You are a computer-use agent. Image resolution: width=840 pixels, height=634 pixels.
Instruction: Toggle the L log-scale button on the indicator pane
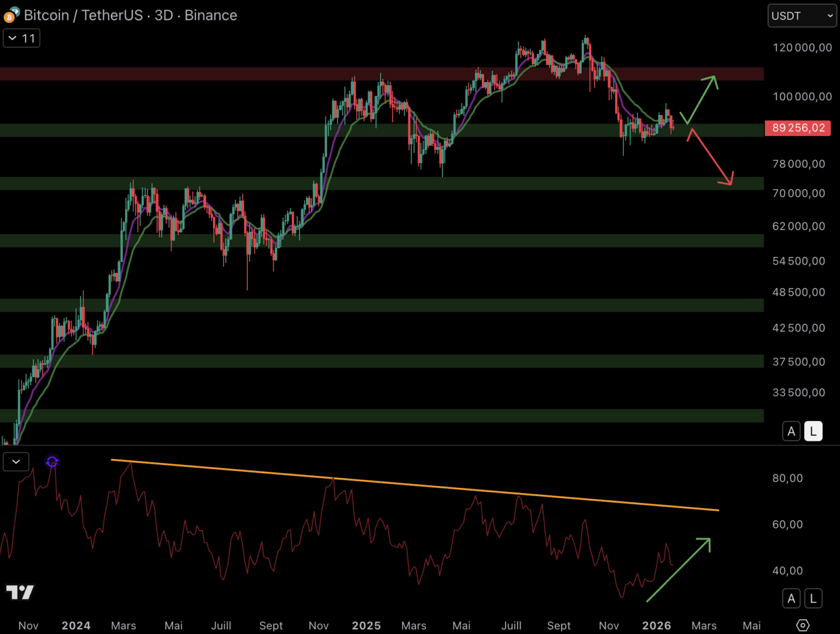pos(813,598)
